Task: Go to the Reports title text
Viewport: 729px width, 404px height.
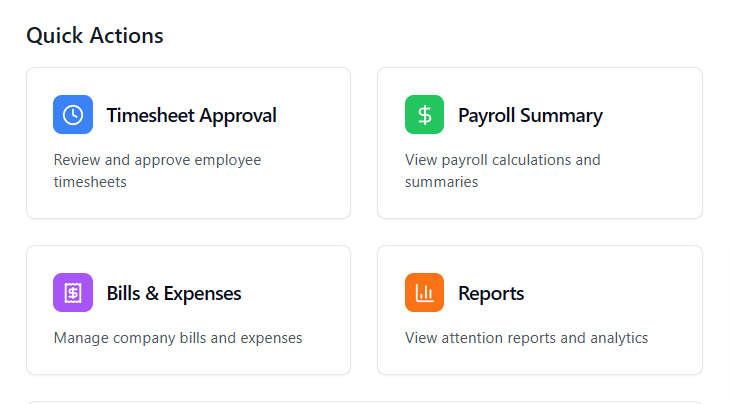Action: 491,293
